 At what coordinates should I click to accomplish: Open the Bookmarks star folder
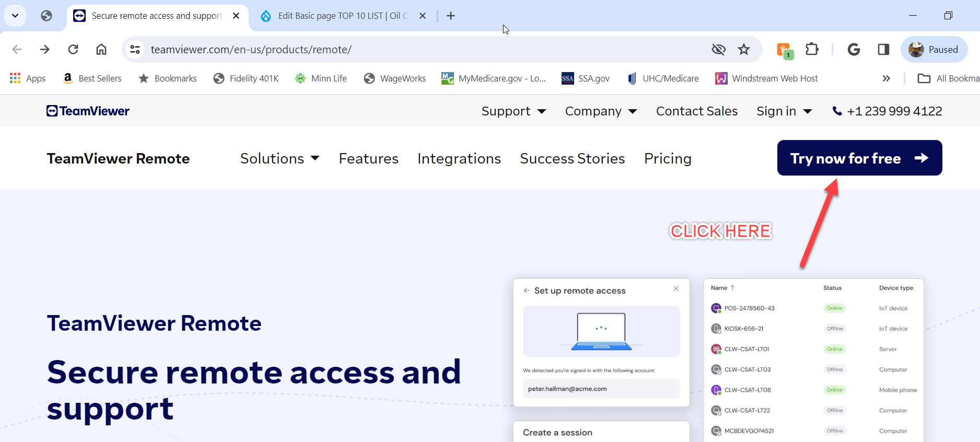[168, 78]
